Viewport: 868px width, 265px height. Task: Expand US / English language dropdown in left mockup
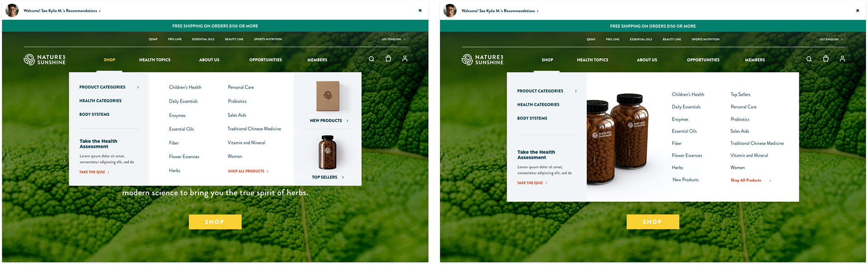click(x=393, y=39)
